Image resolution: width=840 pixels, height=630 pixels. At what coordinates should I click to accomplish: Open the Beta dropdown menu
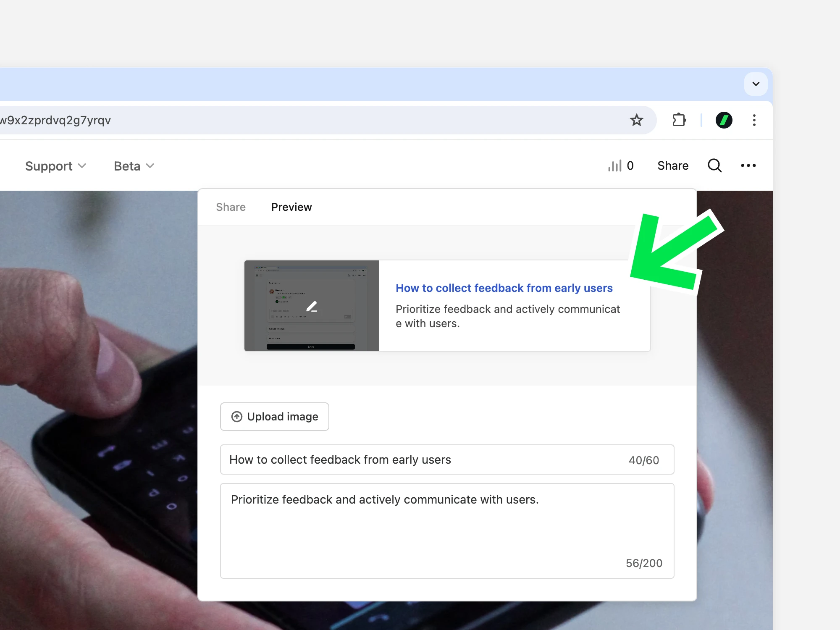click(x=134, y=166)
